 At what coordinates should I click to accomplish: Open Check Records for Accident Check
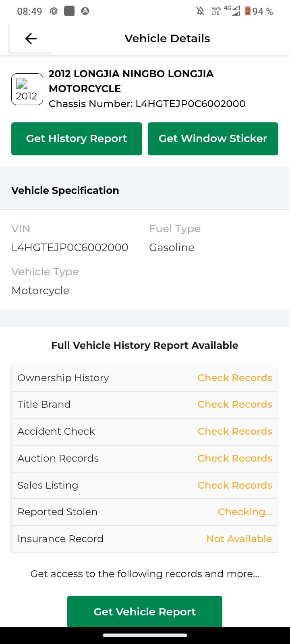[235, 431]
